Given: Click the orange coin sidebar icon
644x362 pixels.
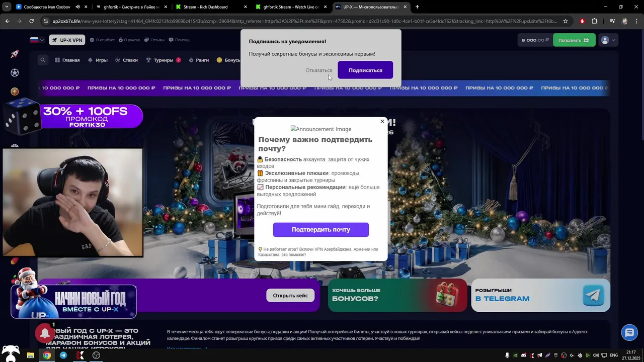Looking at the screenshot, I should pos(15,92).
